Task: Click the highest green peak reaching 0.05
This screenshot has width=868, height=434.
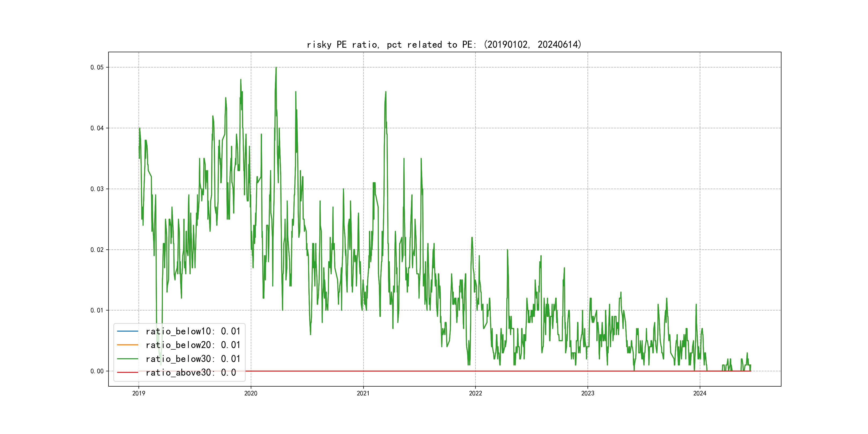Action: [x=276, y=68]
